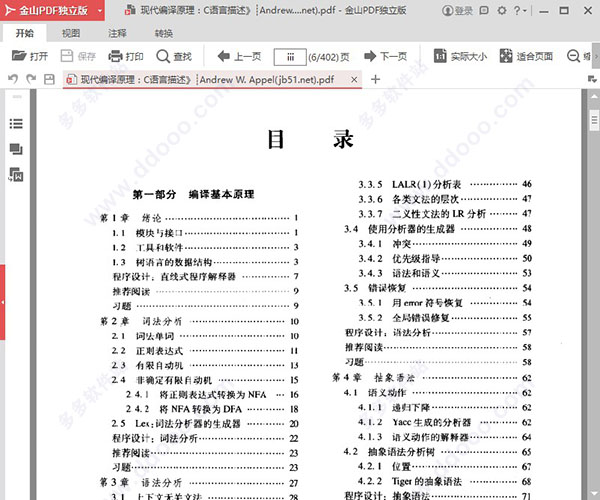Open the settings gear icon
Image resolution: width=600 pixels, height=500 pixels.
(502, 10)
